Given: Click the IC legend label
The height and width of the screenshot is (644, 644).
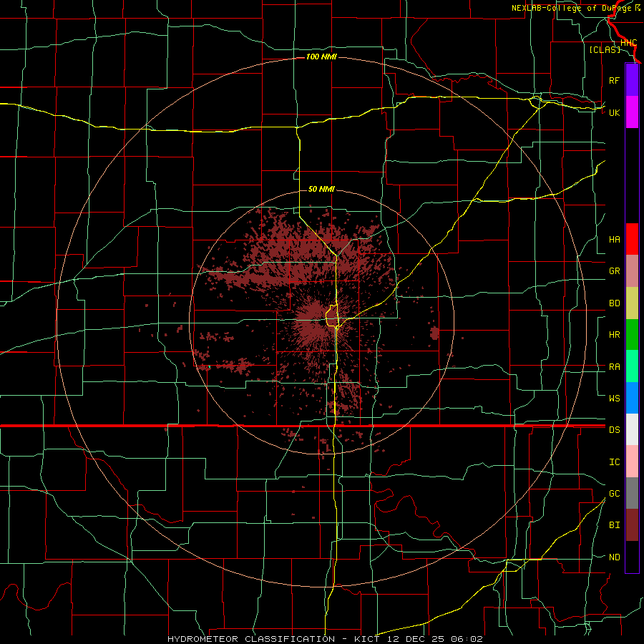Looking at the screenshot, I should (x=614, y=462).
